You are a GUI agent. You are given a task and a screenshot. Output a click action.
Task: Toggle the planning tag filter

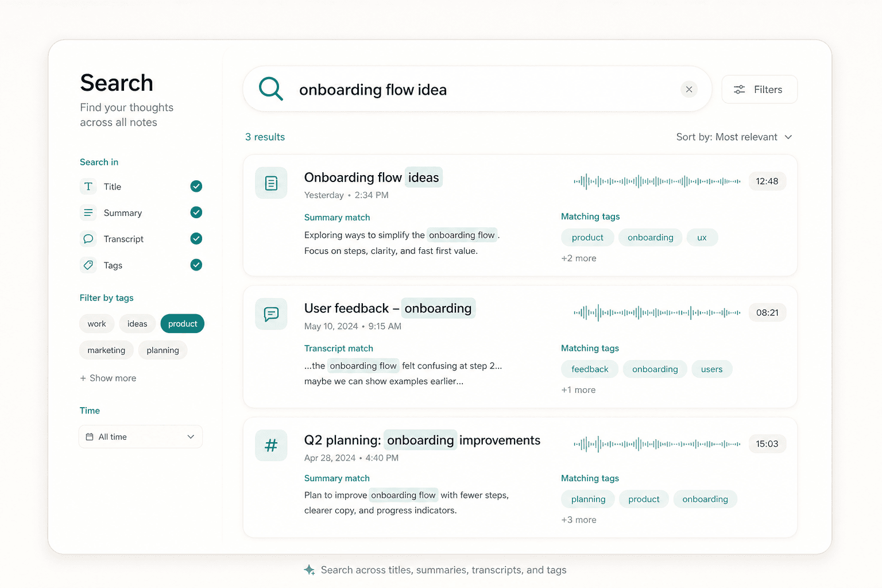click(163, 350)
